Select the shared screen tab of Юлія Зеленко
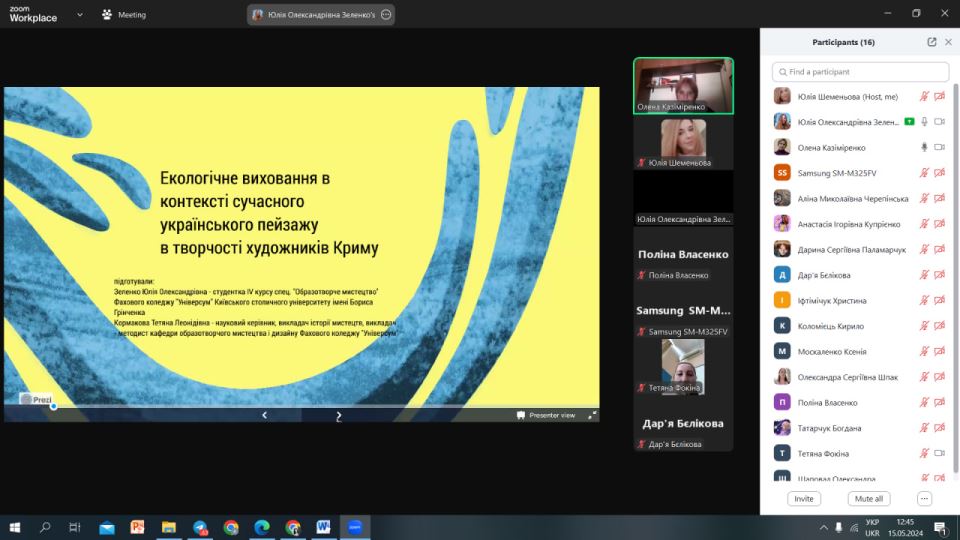960x540 pixels. pyautogui.click(x=314, y=15)
